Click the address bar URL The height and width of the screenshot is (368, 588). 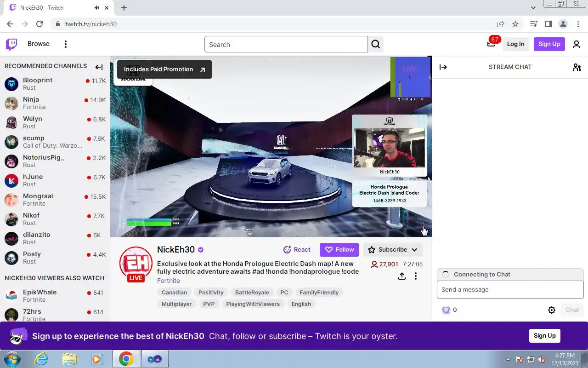[91, 24]
